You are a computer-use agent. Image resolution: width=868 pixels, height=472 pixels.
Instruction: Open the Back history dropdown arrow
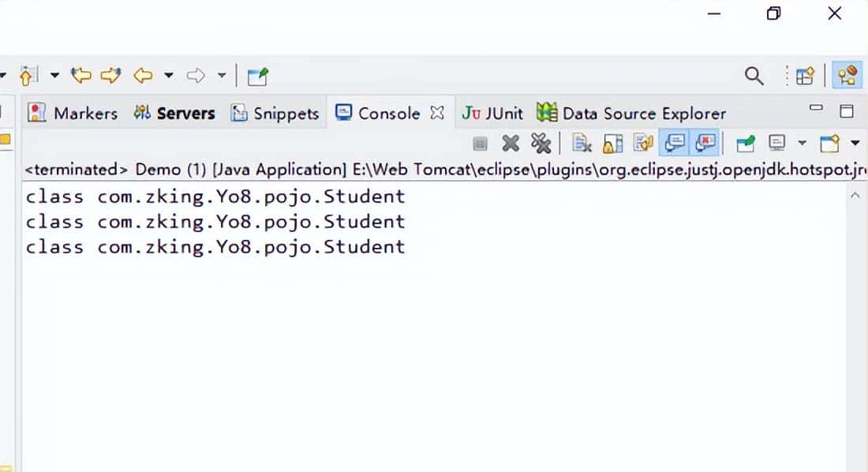[x=168, y=75]
